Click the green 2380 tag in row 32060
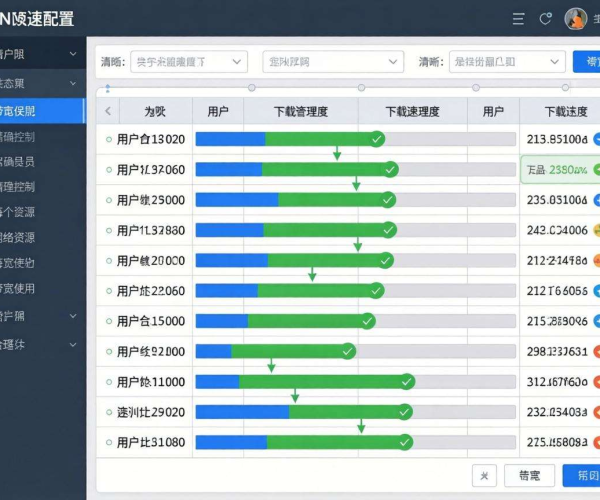600x500 pixels. click(x=560, y=169)
